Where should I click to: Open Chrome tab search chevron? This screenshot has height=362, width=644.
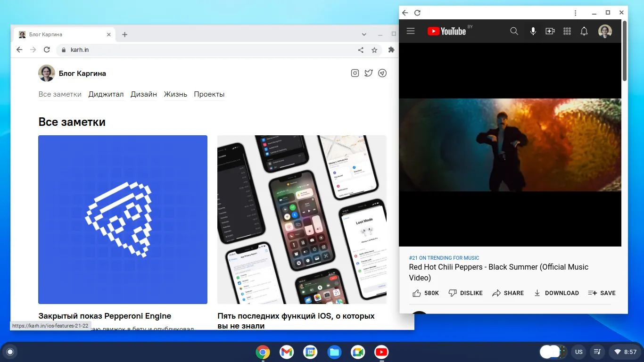pos(364,34)
